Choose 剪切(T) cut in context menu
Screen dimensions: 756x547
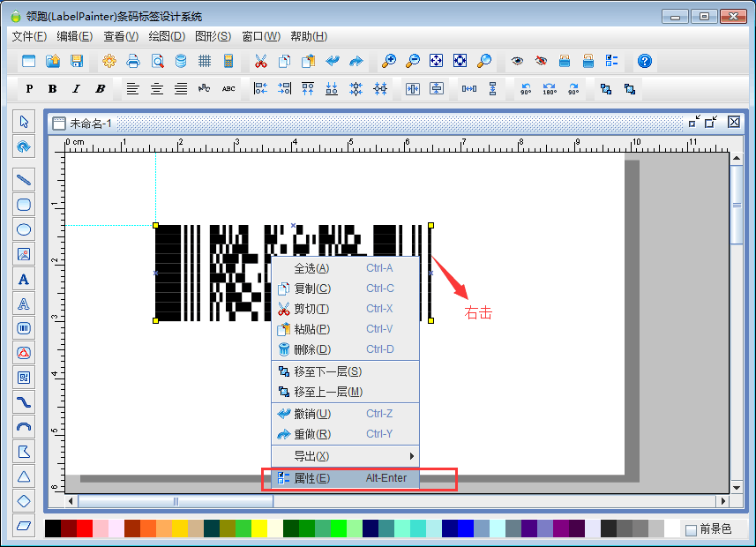(x=345, y=309)
